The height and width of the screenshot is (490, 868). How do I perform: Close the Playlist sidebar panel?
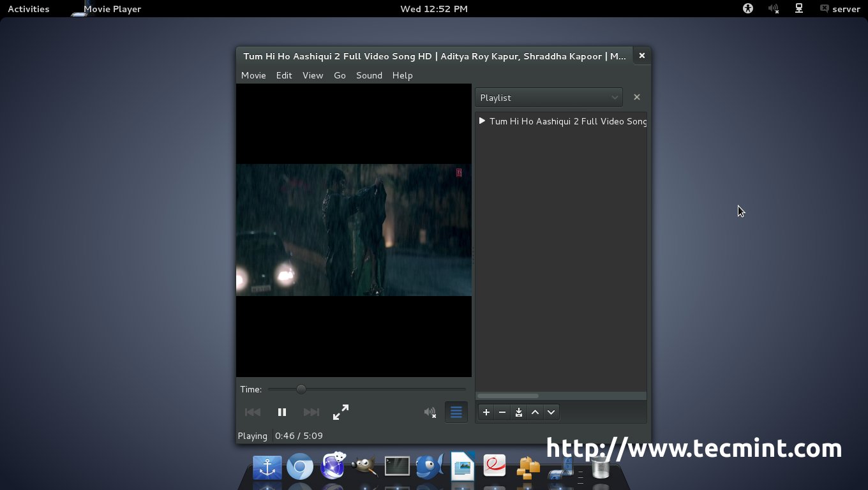(636, 97)
